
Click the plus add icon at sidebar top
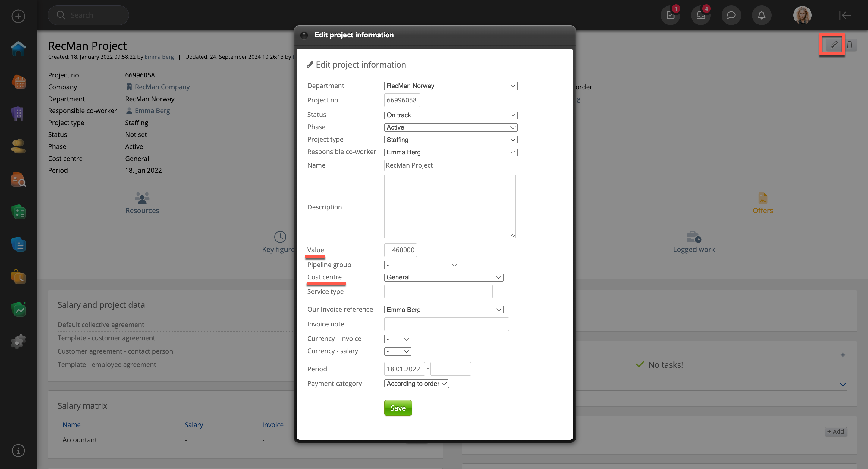pos(18,16)
